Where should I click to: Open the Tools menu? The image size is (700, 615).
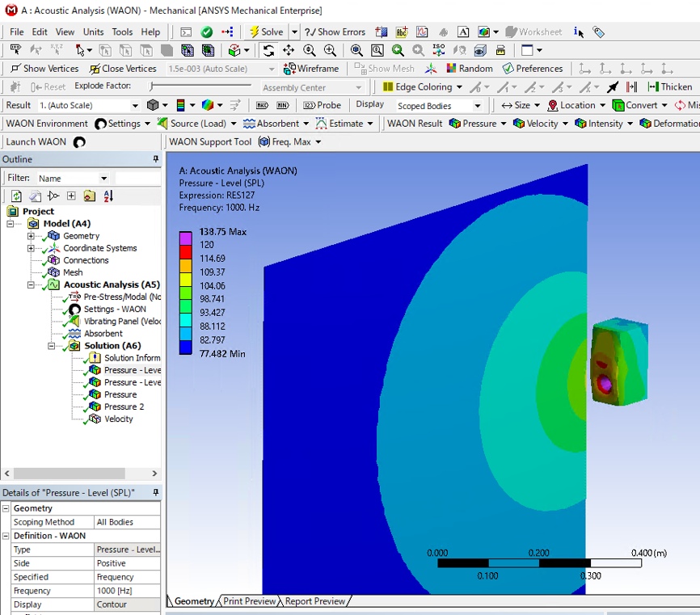[122, 32]
